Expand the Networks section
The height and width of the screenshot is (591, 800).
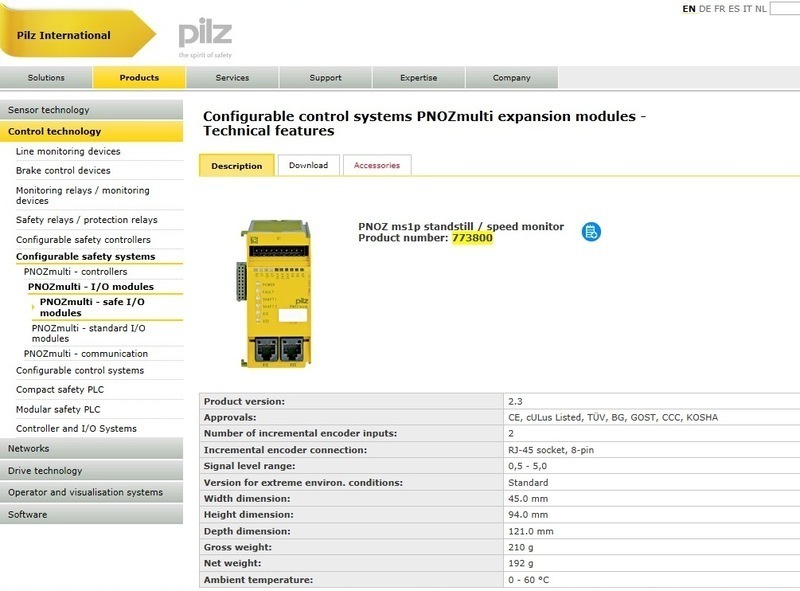[91, 449]
